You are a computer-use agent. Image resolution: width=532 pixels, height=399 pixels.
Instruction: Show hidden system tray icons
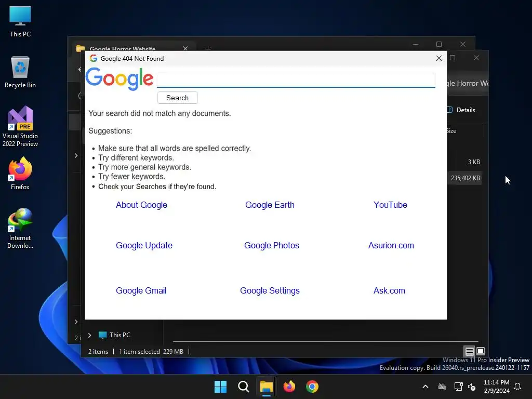(425, 387)
